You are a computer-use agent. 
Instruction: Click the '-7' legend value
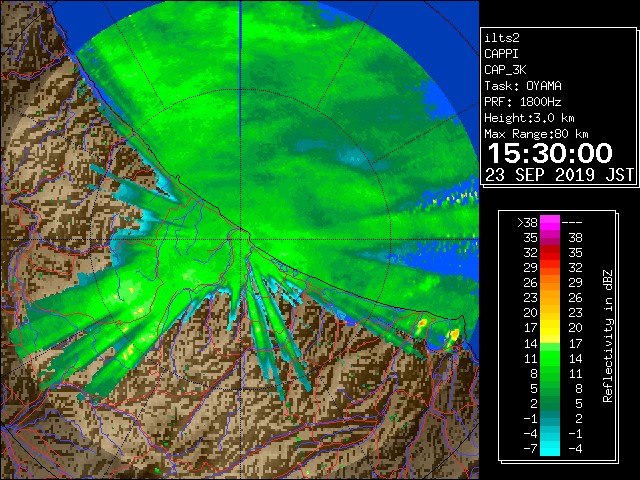[530, 448]
